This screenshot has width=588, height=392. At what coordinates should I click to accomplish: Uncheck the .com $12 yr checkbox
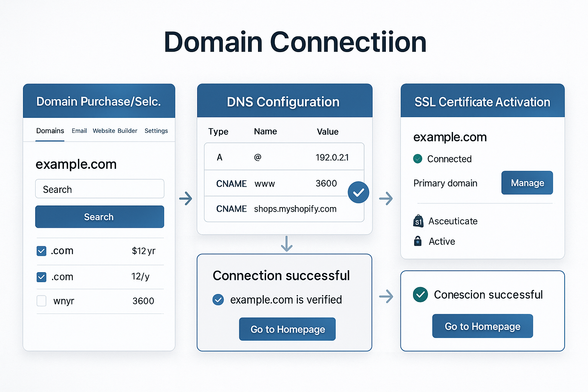click(41, 251)
